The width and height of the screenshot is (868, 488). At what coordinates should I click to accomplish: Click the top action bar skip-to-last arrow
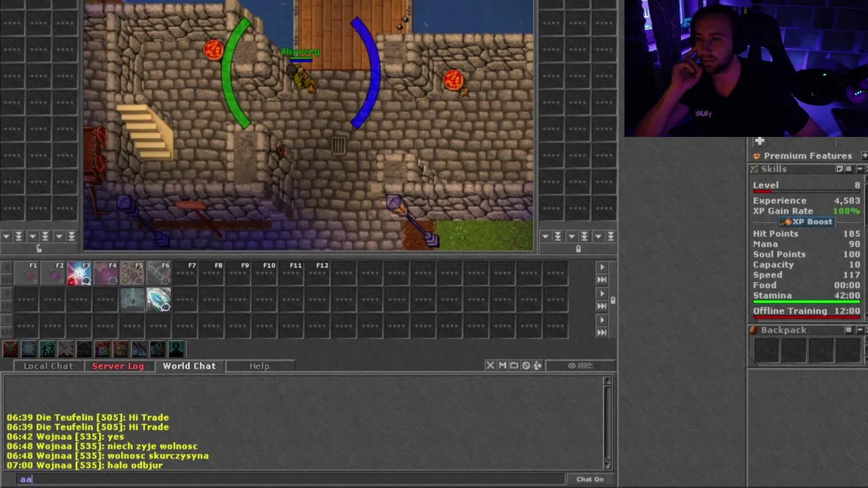tap(601, 279)
